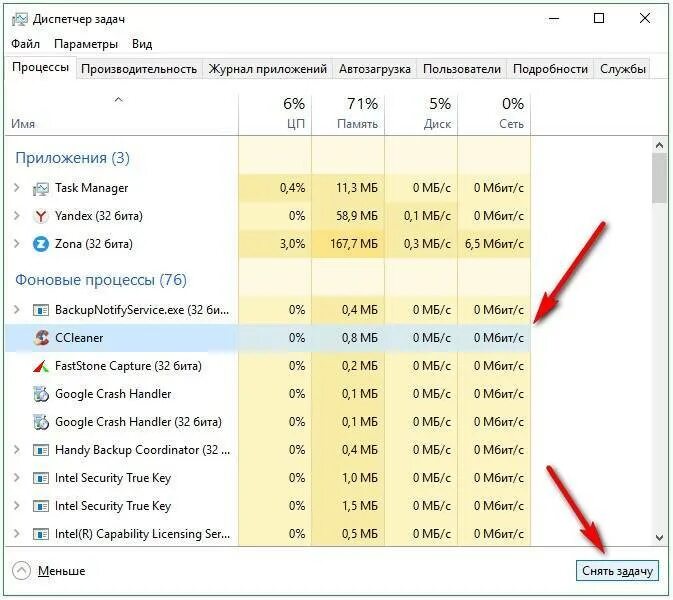Select the FastStone Capture icon

41,366
